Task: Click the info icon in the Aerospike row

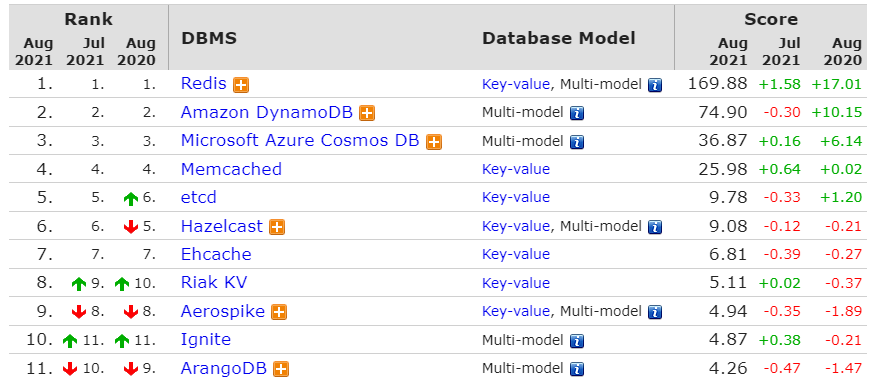Action: click(655, 312)
